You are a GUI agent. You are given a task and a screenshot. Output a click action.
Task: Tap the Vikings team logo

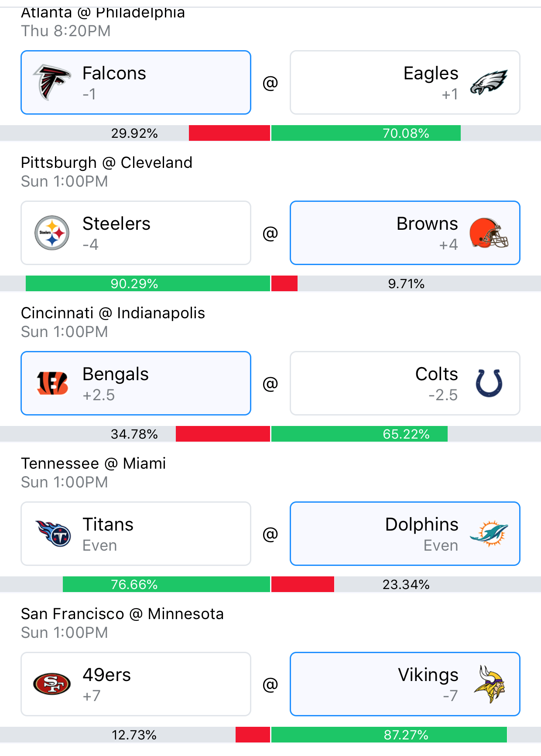click(490, 684)
